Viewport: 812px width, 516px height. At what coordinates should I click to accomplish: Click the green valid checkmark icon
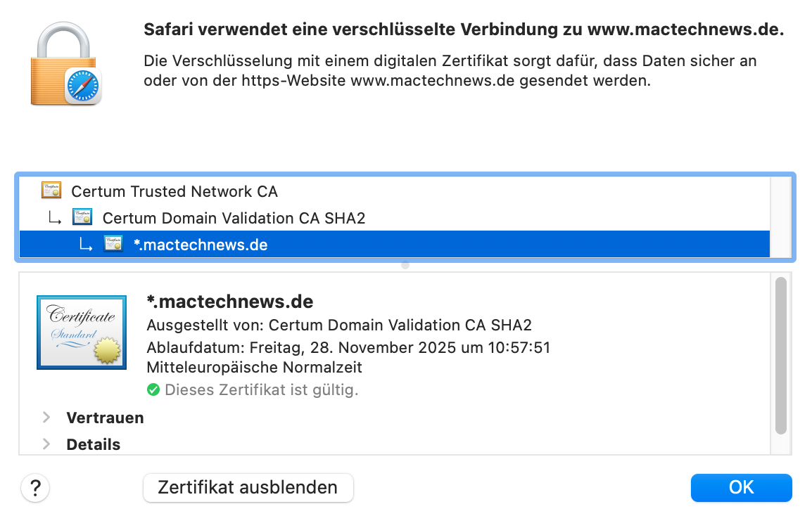[153, 389]
